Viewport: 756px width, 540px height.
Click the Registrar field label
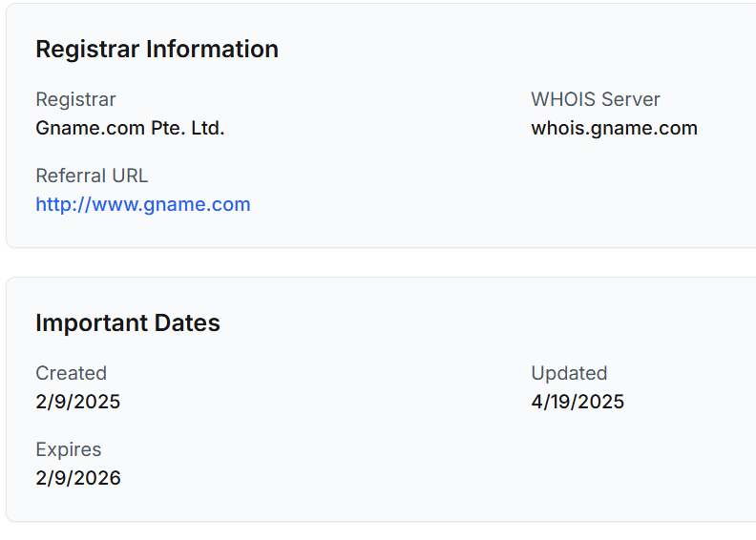[75, 99]
